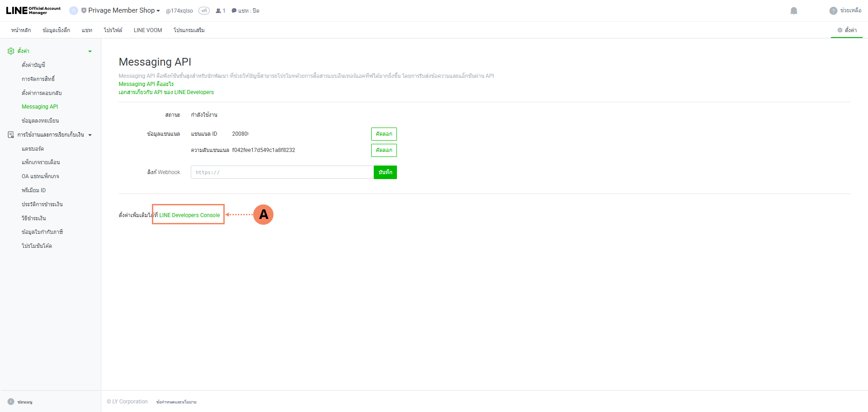Viewport: 868px width, 412px height.
Task: Click the notification bell icon
Action: pyautogui.click(x=793, y=11)
